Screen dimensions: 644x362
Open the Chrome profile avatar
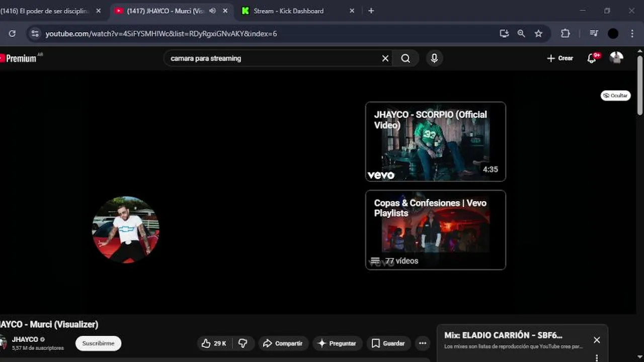tap(613, 34)
